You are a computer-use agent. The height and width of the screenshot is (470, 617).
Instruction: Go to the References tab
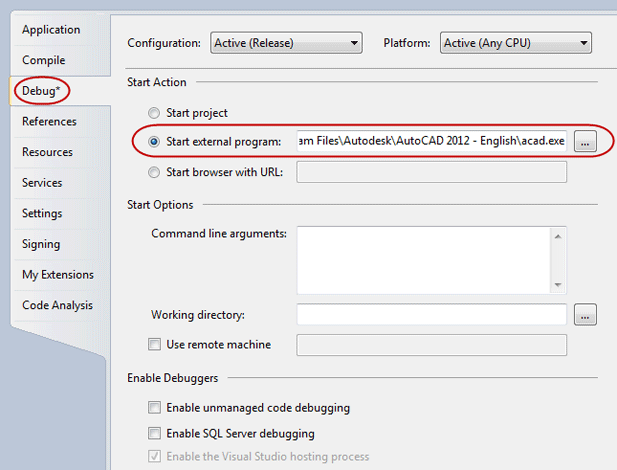49,122
